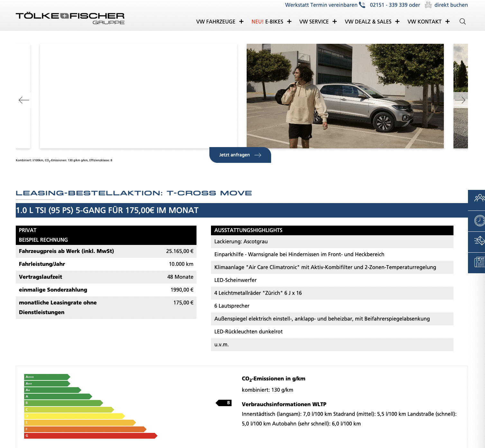
Task: Click the small 'Kombiniert' emissions caption under slider
Action: [64, 160]
